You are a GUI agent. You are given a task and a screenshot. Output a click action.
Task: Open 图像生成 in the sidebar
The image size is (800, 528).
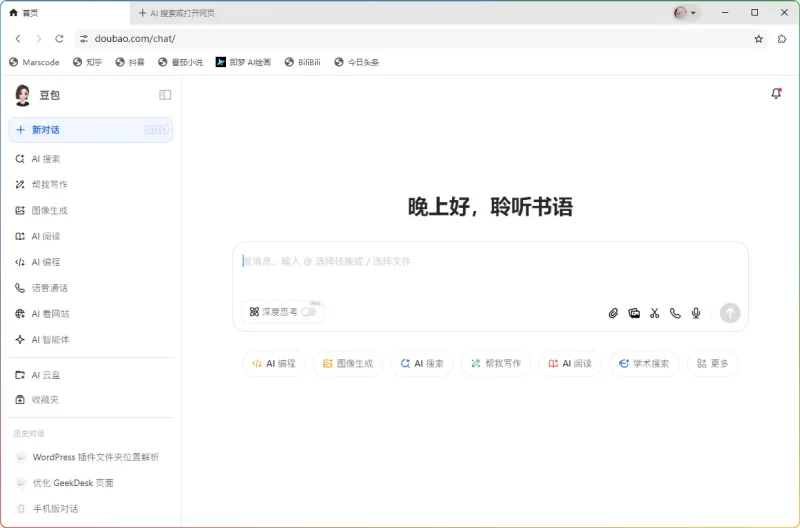point(90,210)
